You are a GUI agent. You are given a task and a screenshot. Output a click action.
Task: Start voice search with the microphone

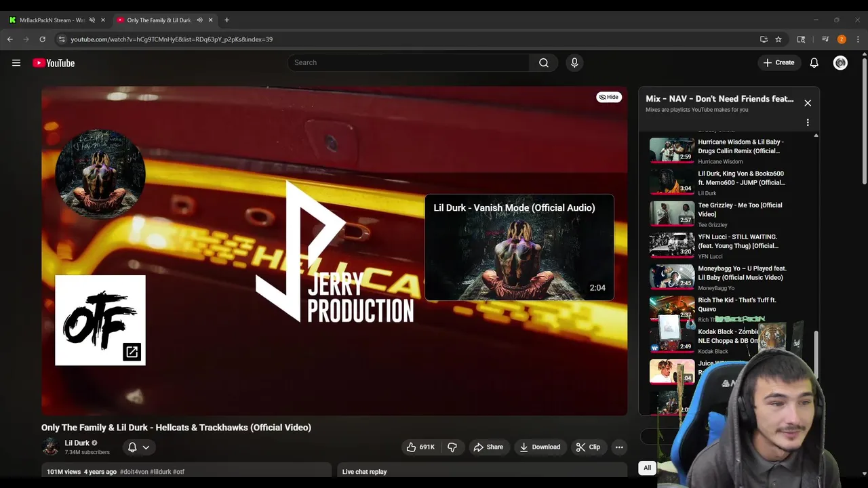click(574, 62)
